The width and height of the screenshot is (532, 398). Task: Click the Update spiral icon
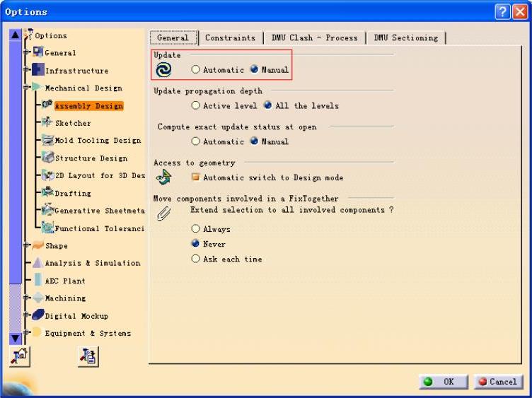tap(163, 70)
